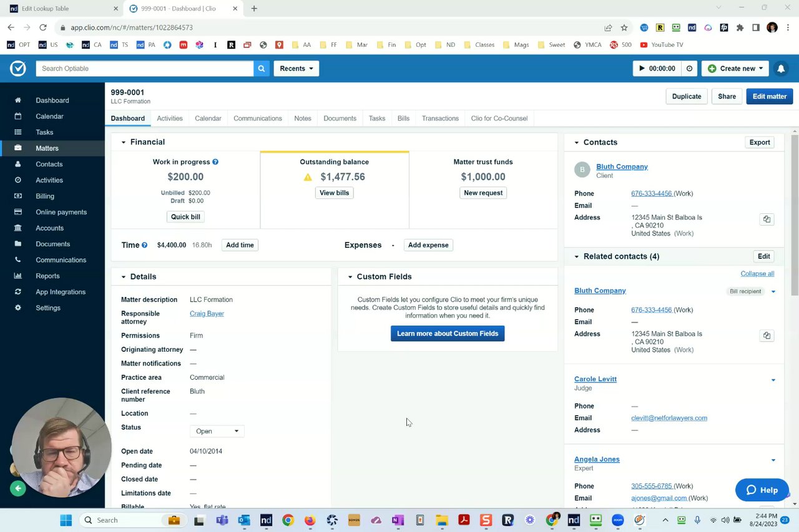The height and width of the screenshot is (532, 799).
Task: Open Settings in the sidebar
Action: [x=52, y=308]
